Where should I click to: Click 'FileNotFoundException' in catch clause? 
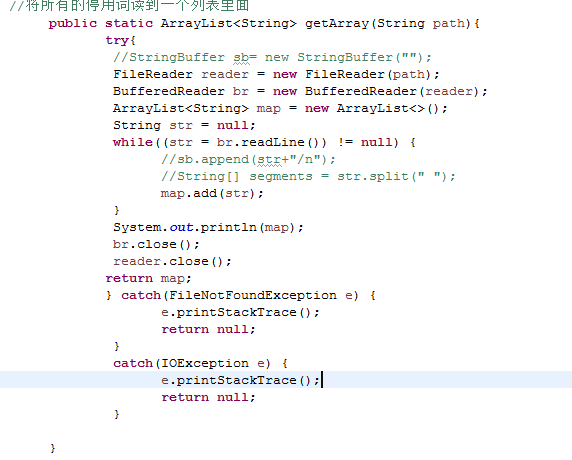253,295
